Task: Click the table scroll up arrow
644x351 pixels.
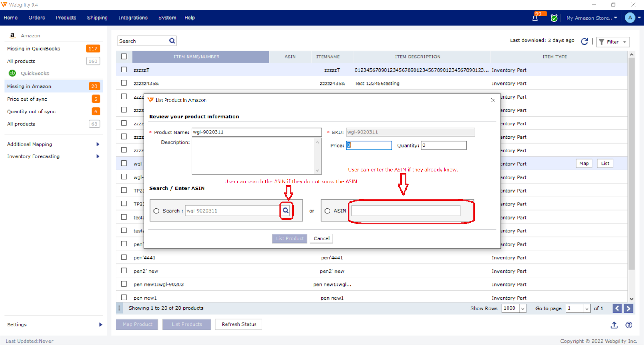Action: pos(632,55)
